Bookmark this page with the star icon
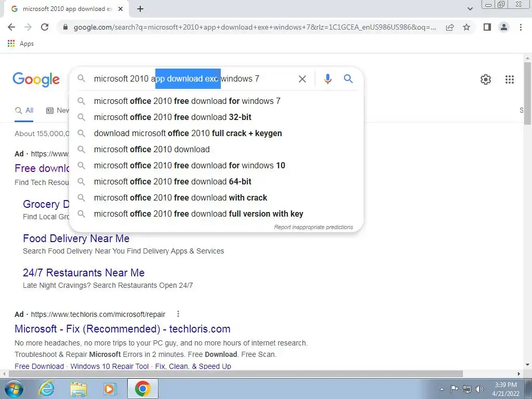 (467, 27)
